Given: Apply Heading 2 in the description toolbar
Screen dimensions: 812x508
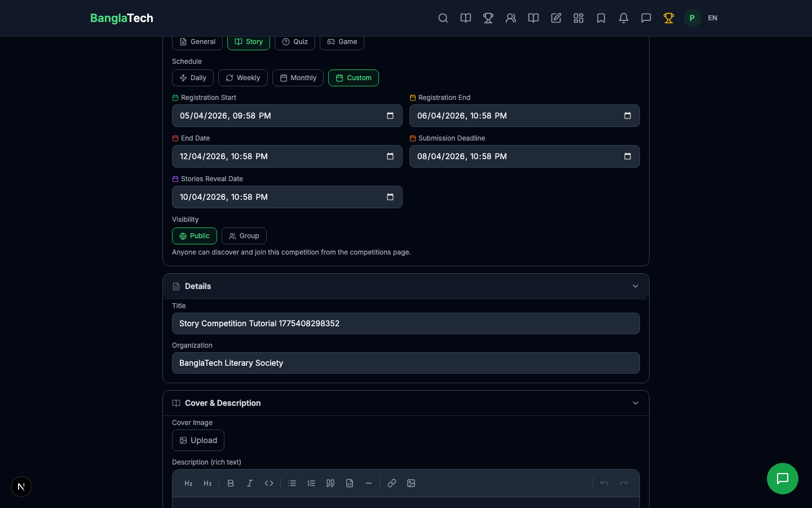Looking at the screenshot, I should [x=188, y=483].
